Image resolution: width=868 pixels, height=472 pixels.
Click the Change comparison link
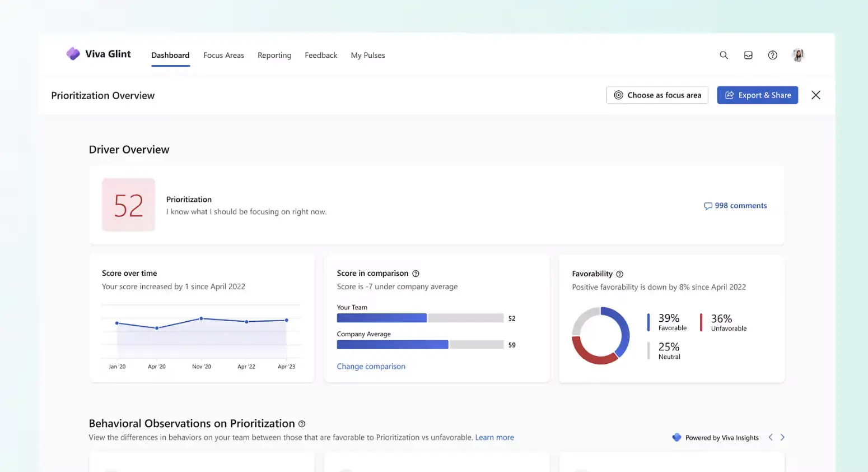(x=371, y=366)
